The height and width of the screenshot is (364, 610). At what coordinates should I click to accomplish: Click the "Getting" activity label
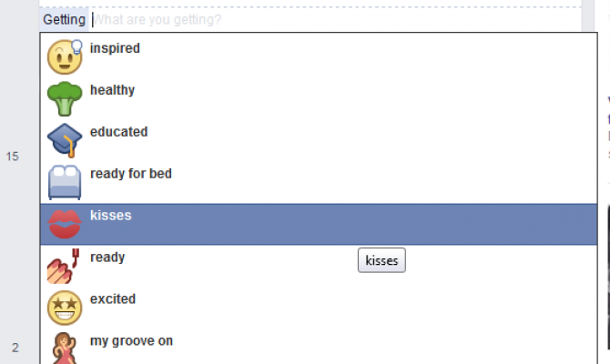(x=64, y=19)
